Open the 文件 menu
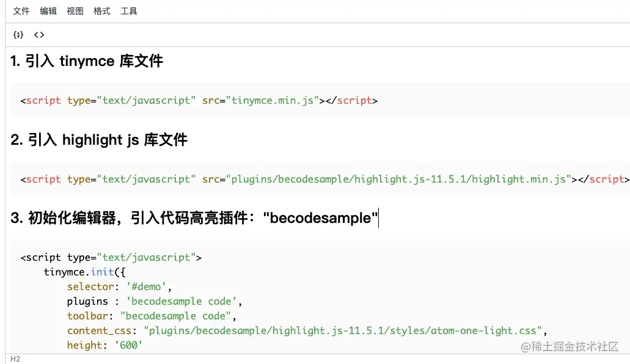630x364 pixels. click(x=21, y=11)
